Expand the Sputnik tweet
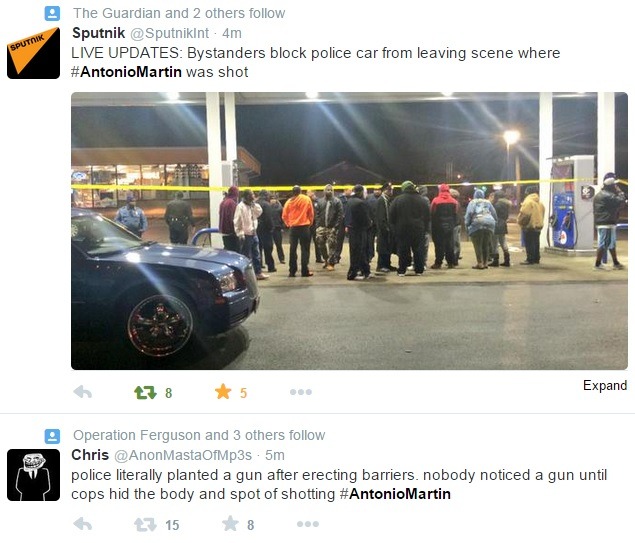Screen dimensions: 635x543 [605, 385]
